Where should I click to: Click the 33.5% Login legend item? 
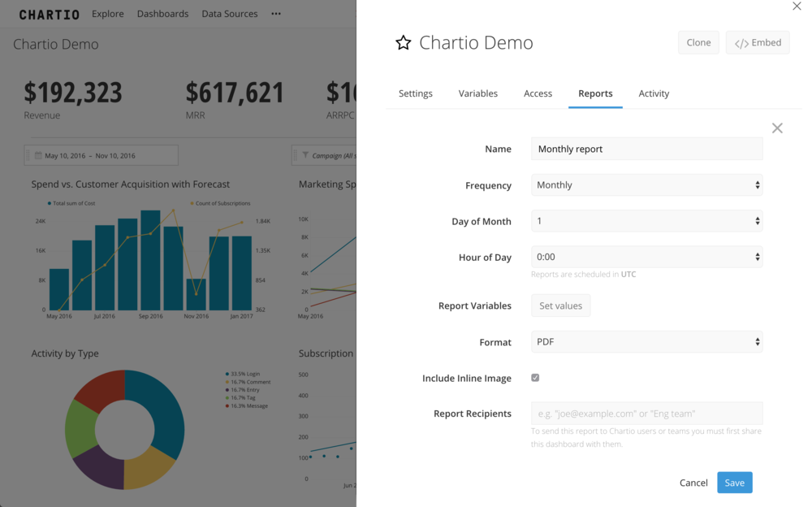click(242, 374)
